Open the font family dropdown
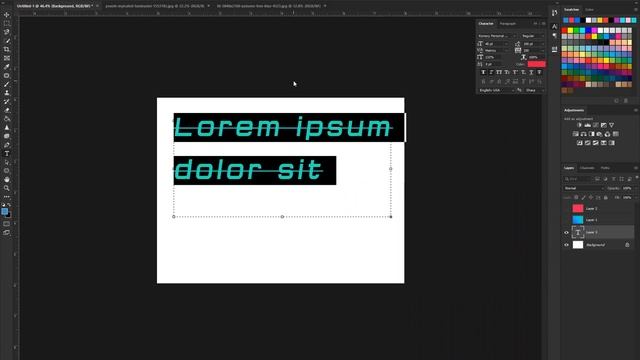 pyautogui.click(x=497, y=36)
